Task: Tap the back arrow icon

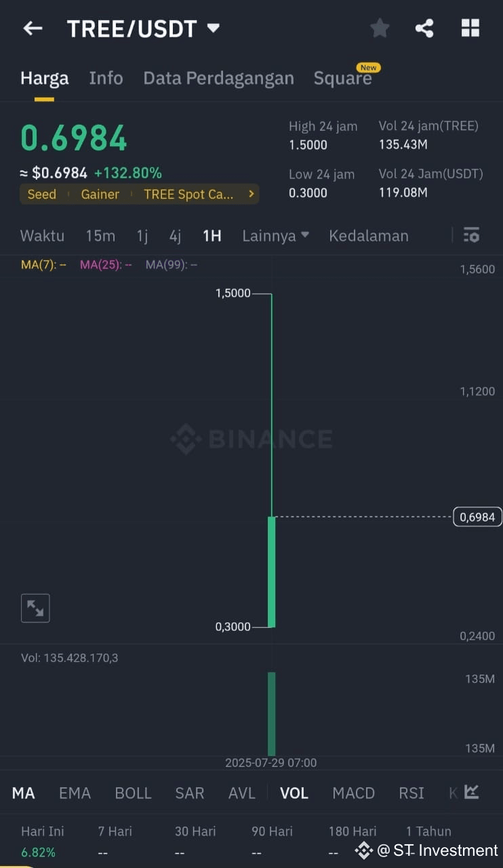Action: pyautogui.click(x=33, y=28)
